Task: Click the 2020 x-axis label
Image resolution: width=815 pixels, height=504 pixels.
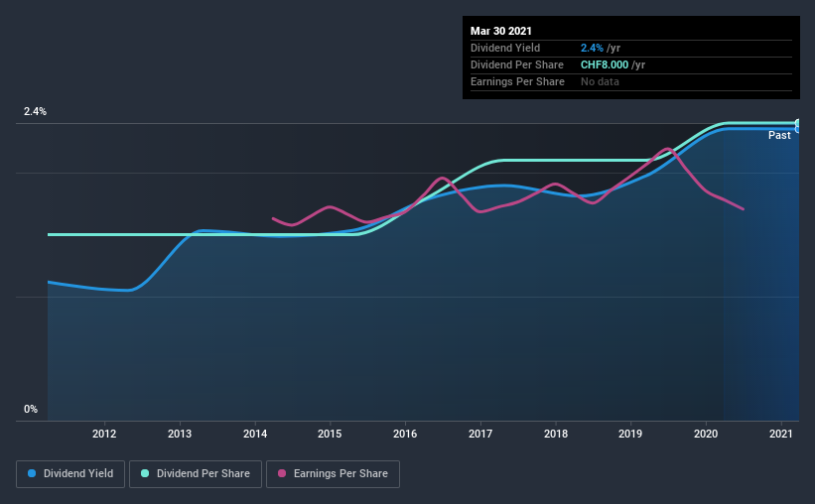Action: tap(706, 434)
